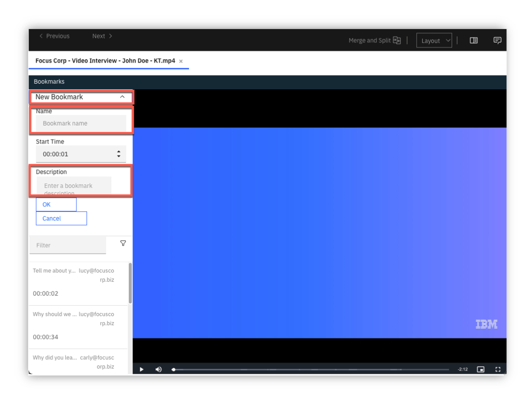The width and height of the screenshot is (532, 405).
Task: Click the filter funnel icon
Action: [123, 243]
